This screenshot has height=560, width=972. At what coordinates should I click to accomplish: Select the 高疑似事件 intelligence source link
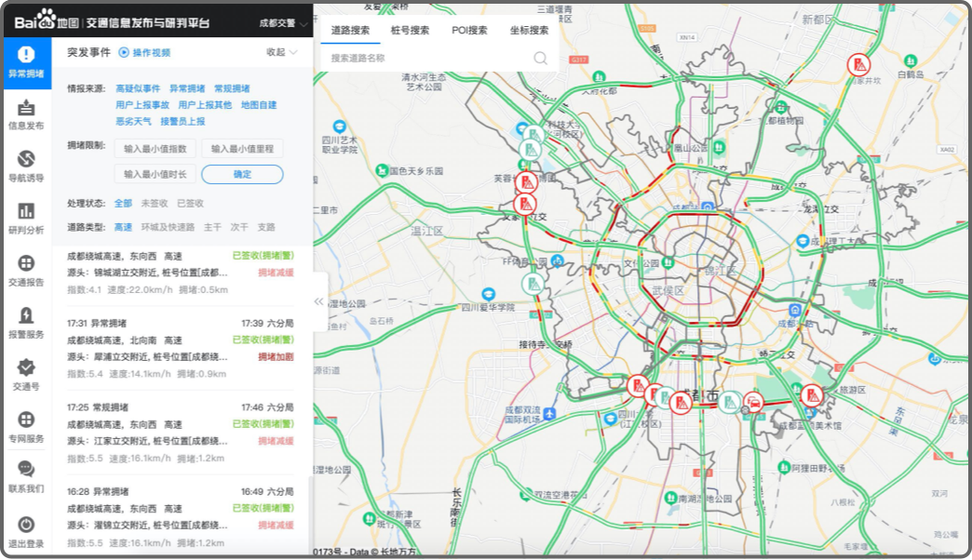138,88
